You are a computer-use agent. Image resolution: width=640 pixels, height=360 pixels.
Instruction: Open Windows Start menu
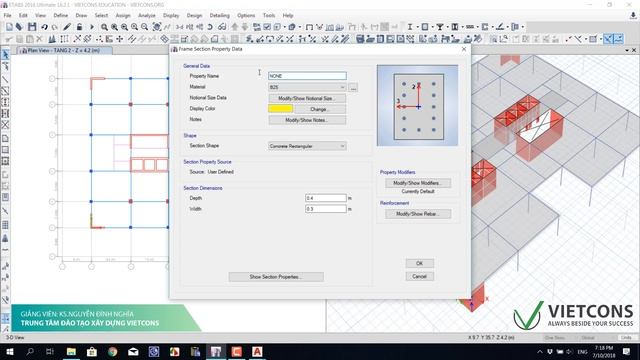[x=9, y=351]
